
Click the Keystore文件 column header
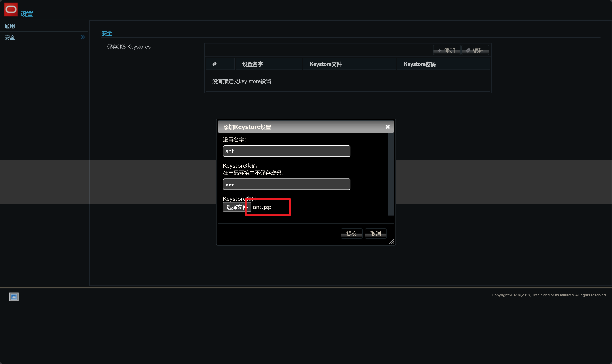(x=325, y=64)
